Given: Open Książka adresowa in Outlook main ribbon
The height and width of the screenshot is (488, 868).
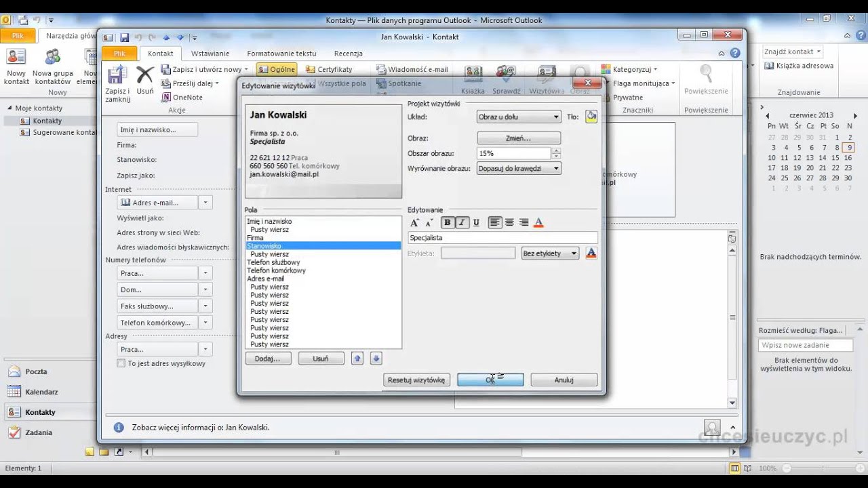Looking at the screenshot, I should coord(800,66).
